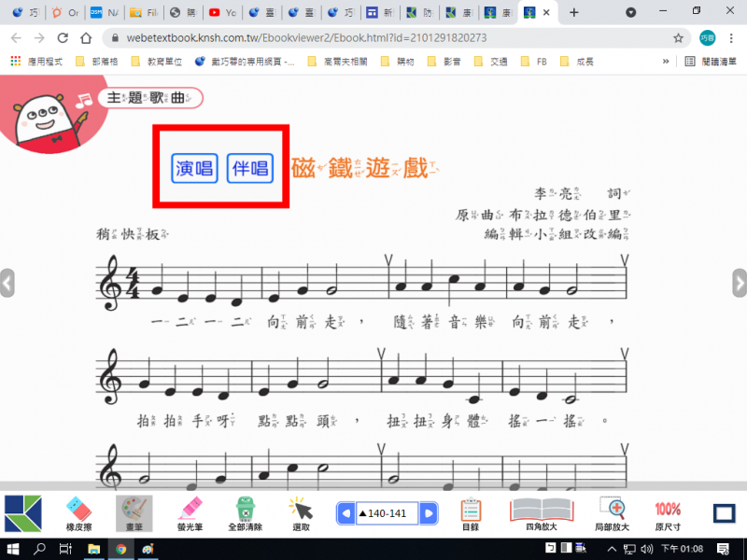Reset view to 100% original size (原尺寸)
This screenshot has width=747, height=560.
(667, 512)
